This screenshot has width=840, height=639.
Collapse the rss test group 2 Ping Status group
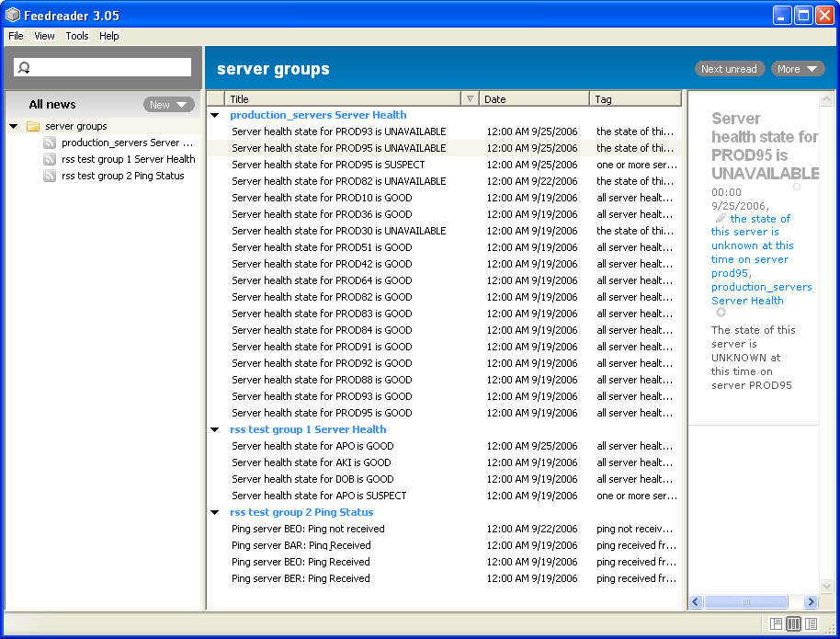point(215,513)
